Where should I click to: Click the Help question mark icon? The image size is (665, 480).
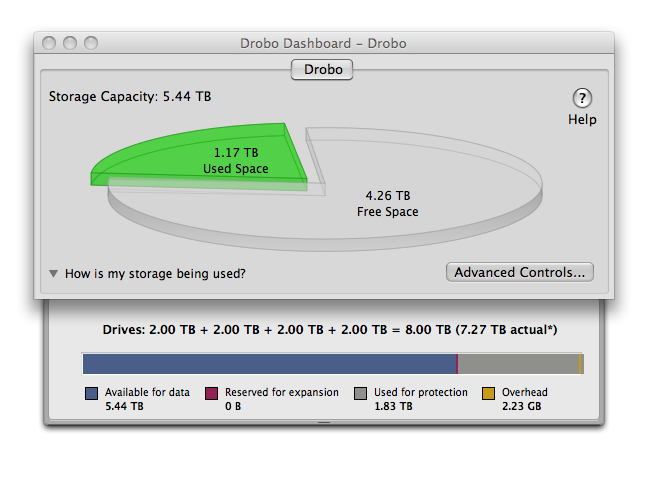pos(582,98)
